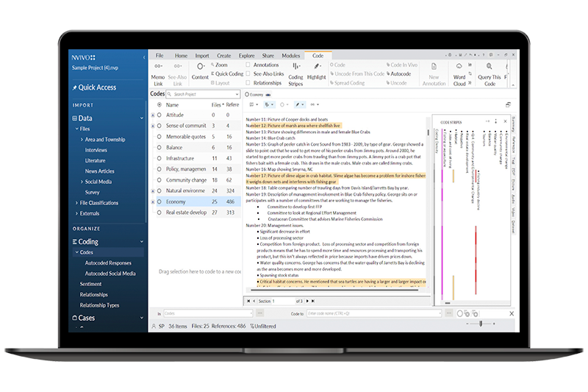
Task: Close the Code Stripes panel
Action: (505, 121)
